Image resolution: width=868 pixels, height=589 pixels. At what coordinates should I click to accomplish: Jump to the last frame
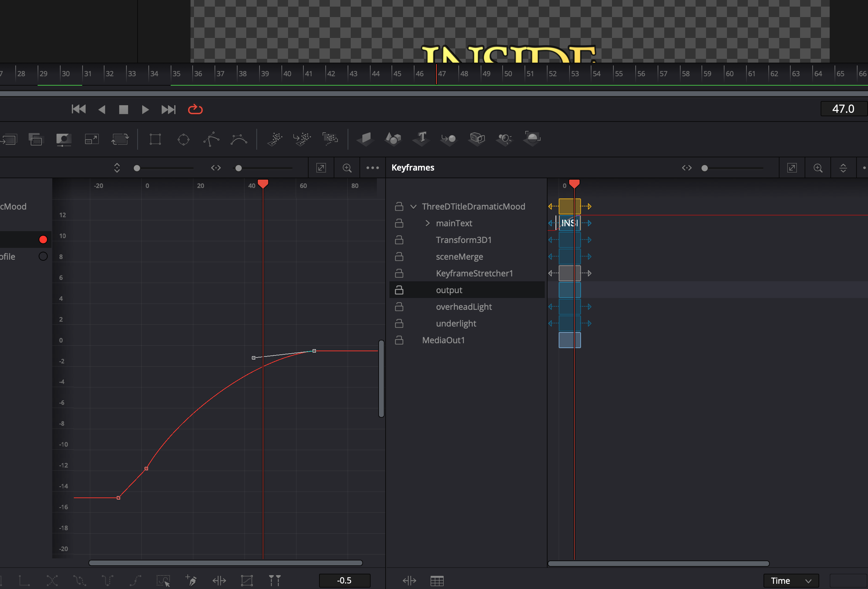(168, 109)
